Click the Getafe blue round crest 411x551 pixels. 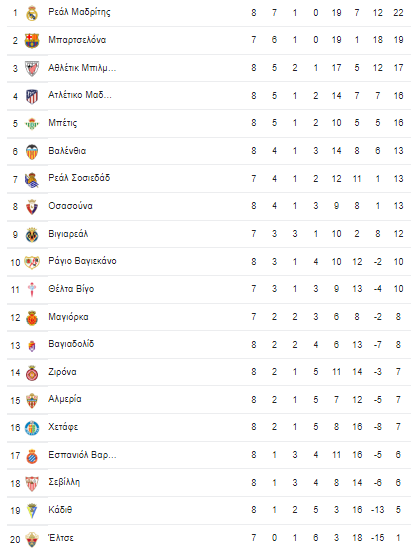point(32,428)
